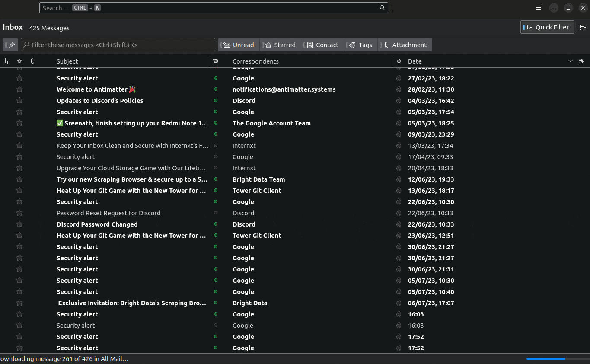Open the column picker icon in message list

coord(581,61)
